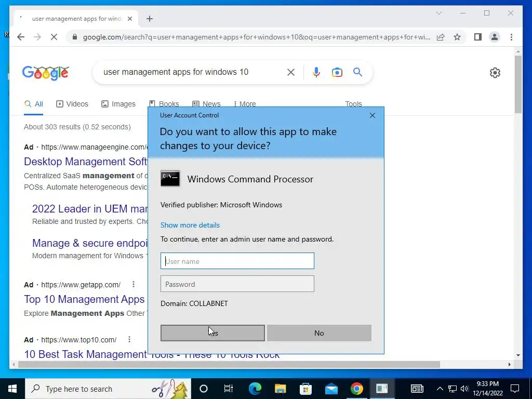Image resolution: width=532 pixels, height=399 pixels.
Task: Open the notification center icon
Action: 515,389
